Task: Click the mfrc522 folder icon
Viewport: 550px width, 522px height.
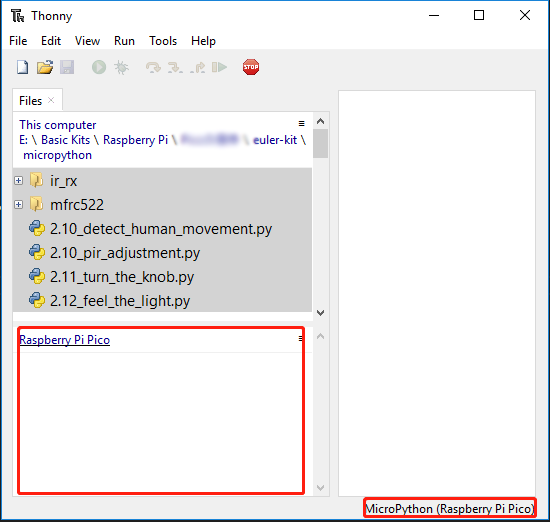Action: pyautogui.click(x=36, y=204)
